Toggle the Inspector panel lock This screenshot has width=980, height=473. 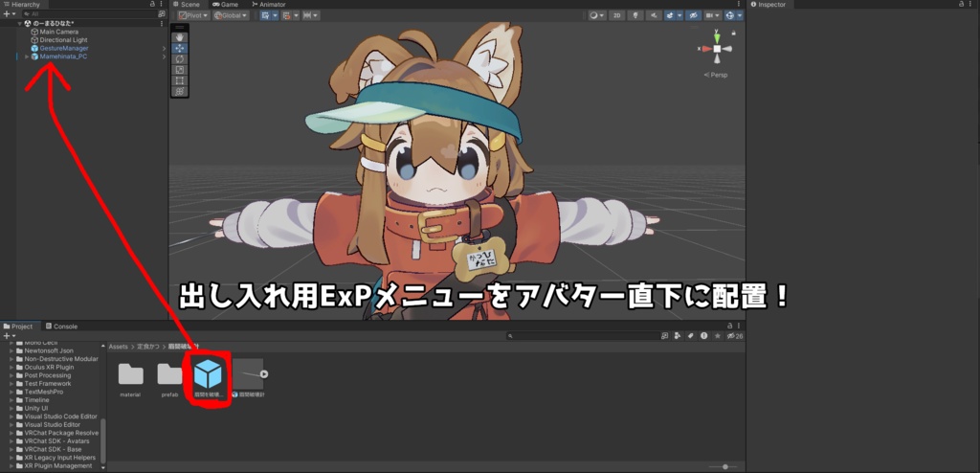tap(962, 5)
